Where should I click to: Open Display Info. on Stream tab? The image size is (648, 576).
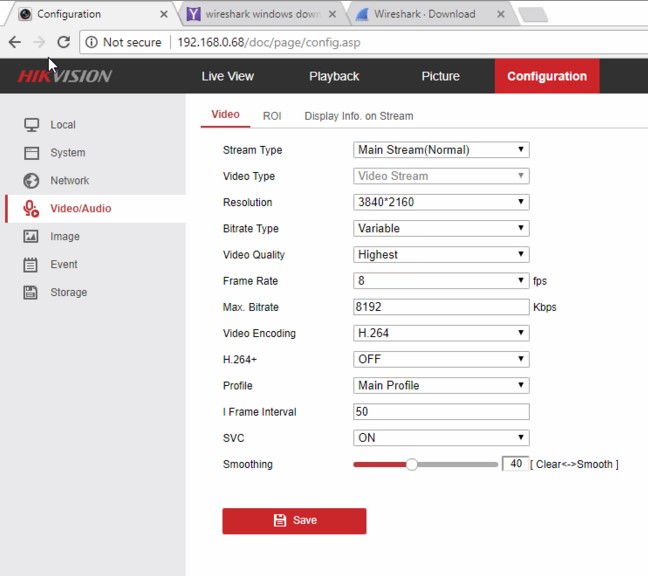(358, 116)
